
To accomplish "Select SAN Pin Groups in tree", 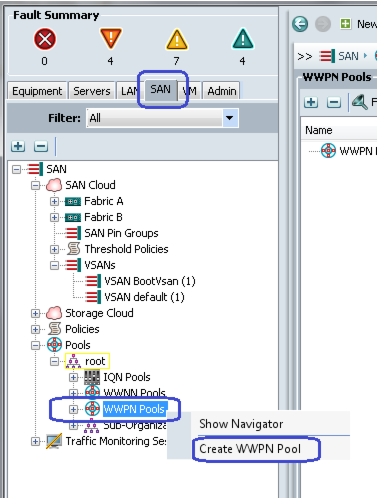I will point(121,233).
